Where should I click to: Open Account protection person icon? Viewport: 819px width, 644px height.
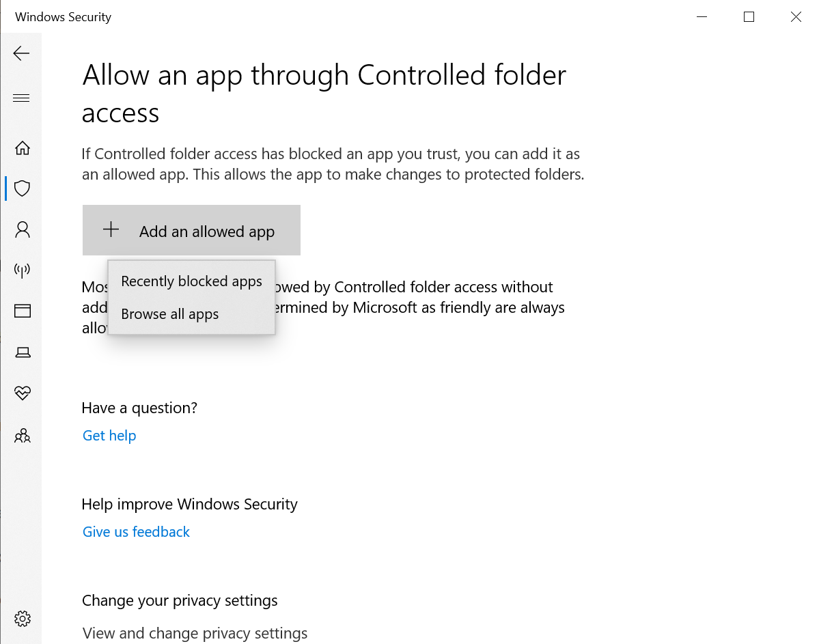pos(23,229)
